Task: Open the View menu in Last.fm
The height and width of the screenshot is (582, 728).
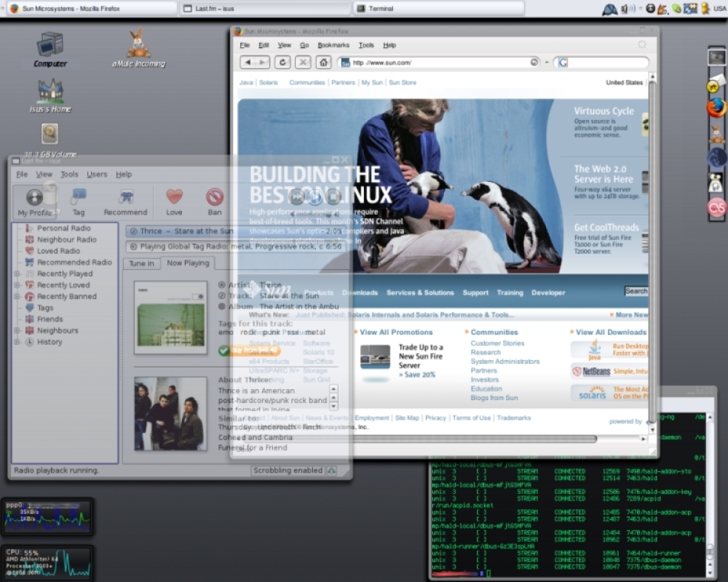Action: point(44,174)
